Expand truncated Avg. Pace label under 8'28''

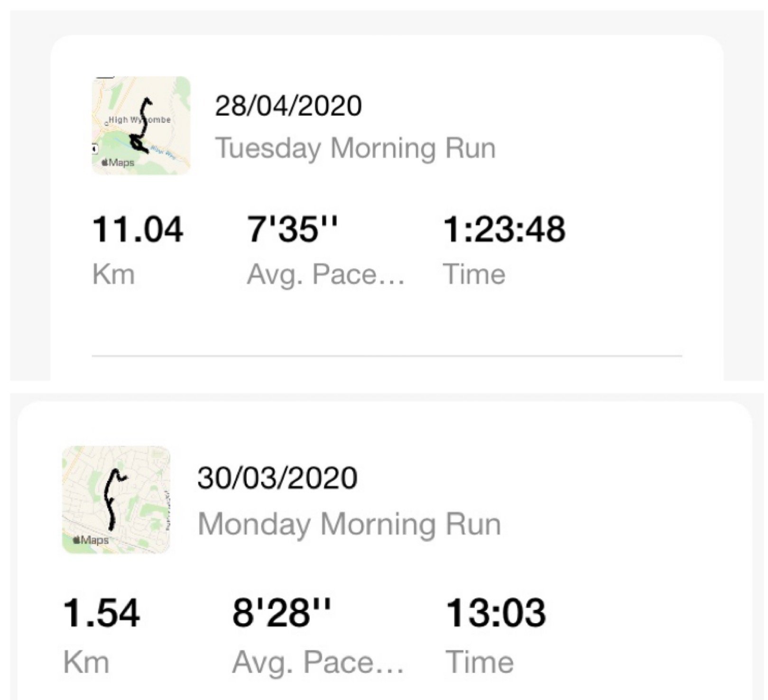(318, 662)
